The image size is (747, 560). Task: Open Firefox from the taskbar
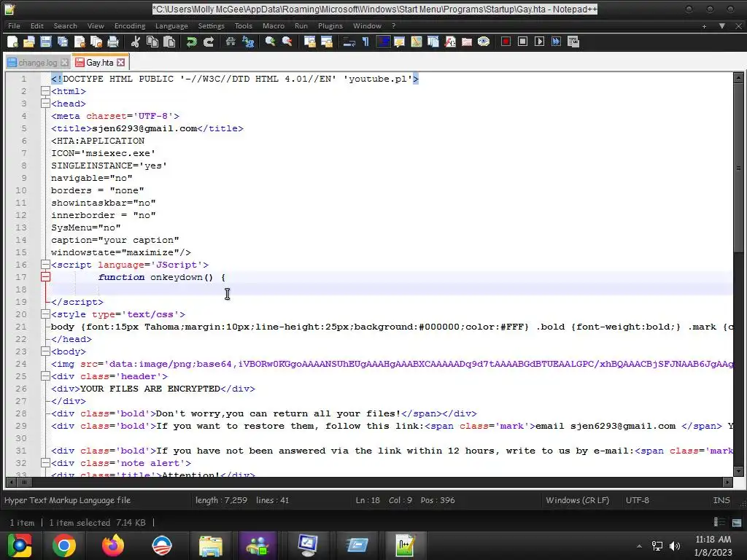113,545
